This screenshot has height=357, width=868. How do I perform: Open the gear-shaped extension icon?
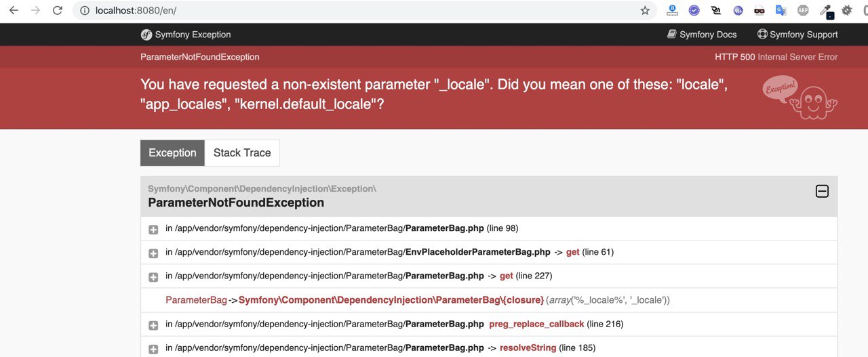coord(847,11)
